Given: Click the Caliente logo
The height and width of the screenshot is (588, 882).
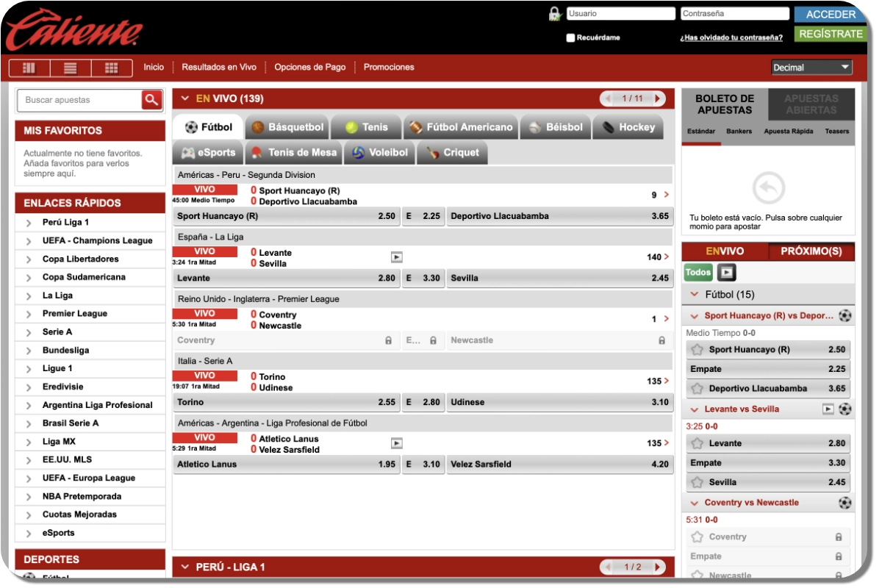Looking at the screenshot, I should tap(74, 29).
